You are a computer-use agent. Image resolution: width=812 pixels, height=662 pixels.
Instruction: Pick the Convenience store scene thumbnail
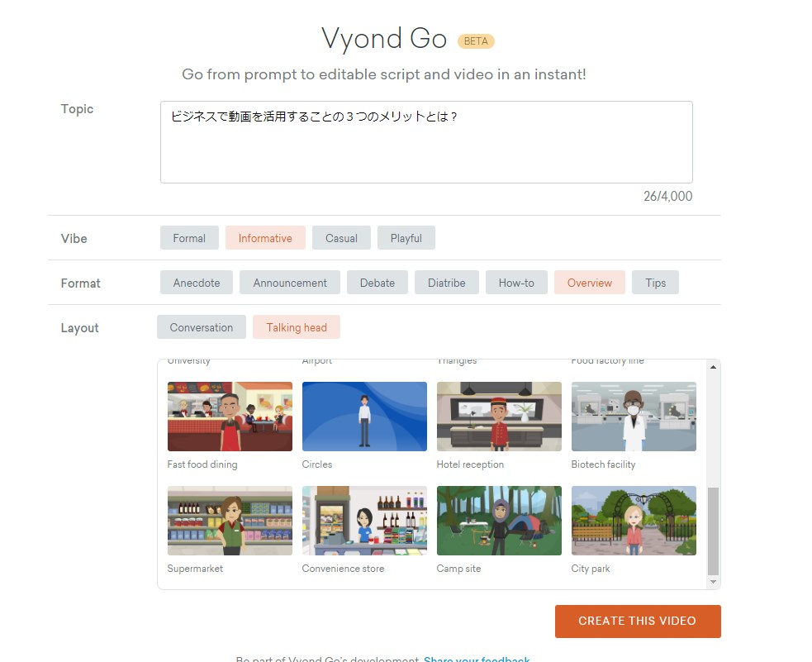[x=364, y=521]
